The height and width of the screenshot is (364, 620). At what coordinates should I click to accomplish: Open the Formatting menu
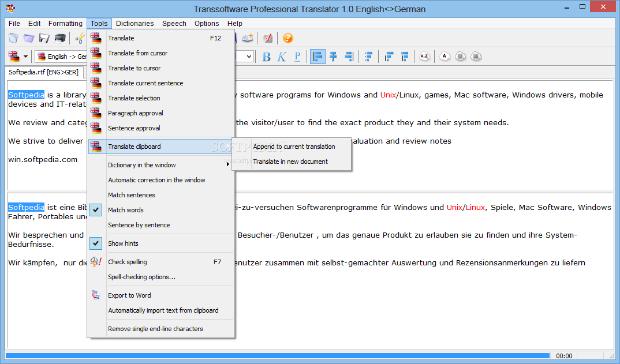[65, 23]
